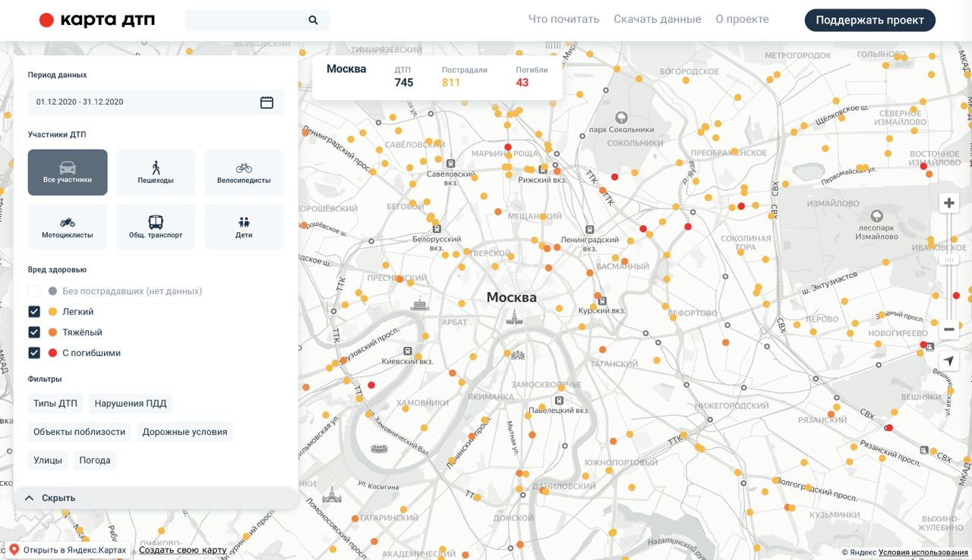The image size is (972, 560).
Task: Open the date range 01.12.2020 - 31.12.2020 field
Action: coord(156,102)
